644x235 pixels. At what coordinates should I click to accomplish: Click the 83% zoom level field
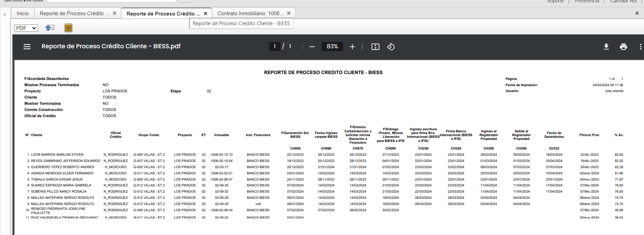(332, 47)
